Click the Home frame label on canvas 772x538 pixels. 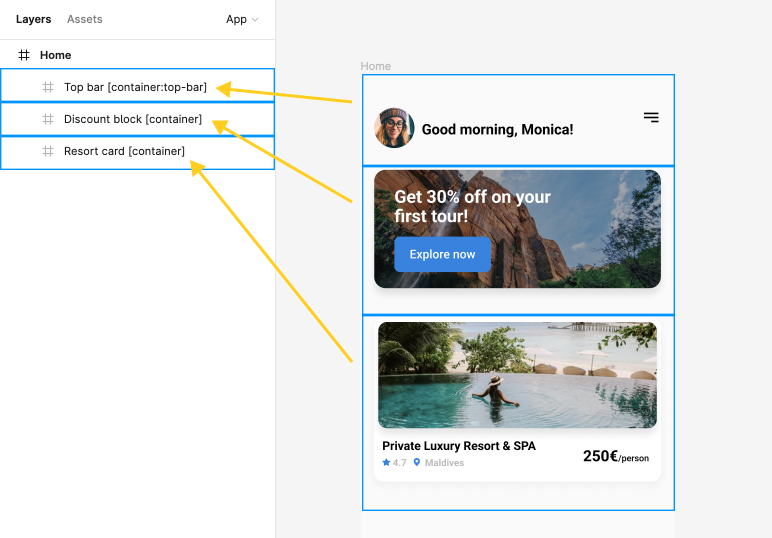[x=376, y=66]
